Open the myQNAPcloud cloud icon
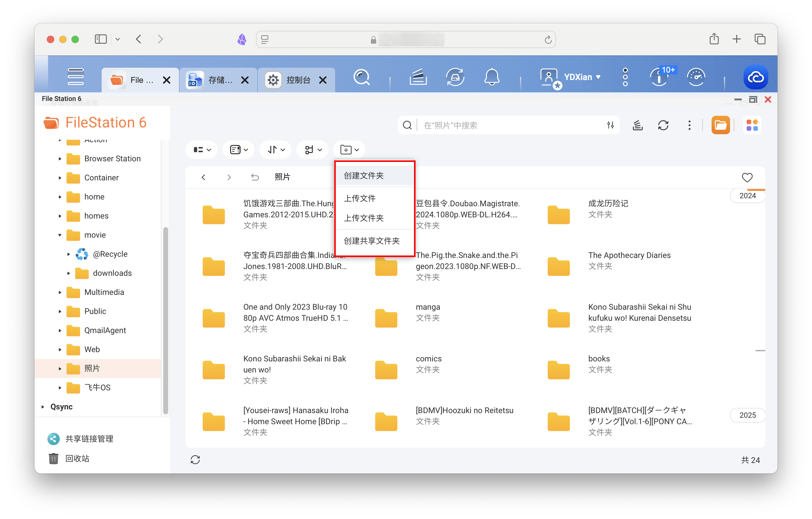 click(756, 77)
